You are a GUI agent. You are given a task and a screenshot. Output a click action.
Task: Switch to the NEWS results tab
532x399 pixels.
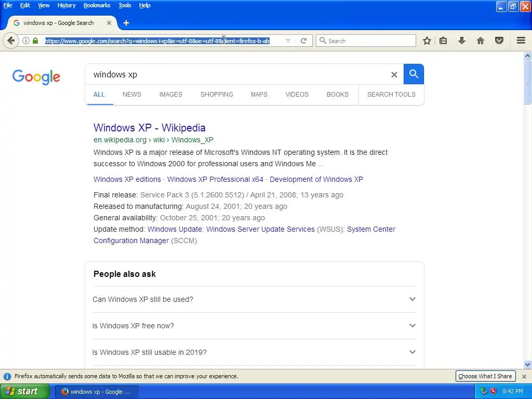pyautogui.click(x=131, y=95)
